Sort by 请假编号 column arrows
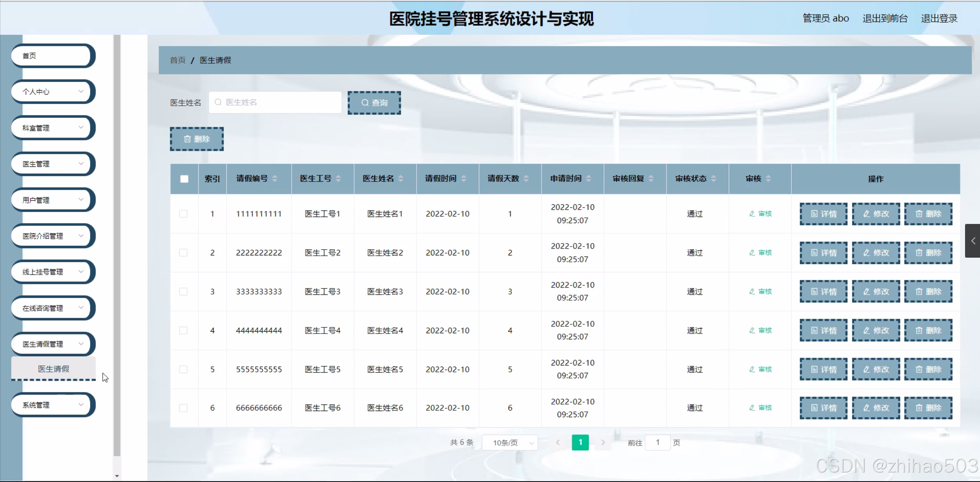 (x=275, y=178)
